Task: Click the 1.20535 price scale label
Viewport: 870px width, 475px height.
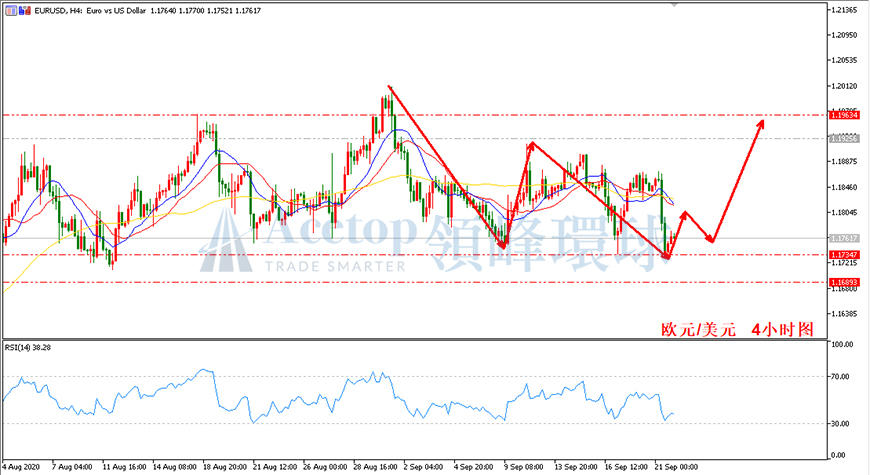Action: click(844, 60)
